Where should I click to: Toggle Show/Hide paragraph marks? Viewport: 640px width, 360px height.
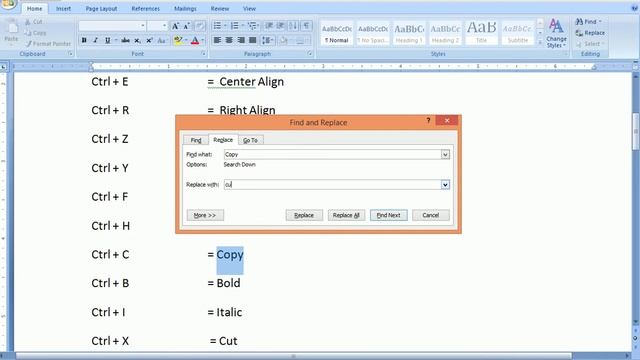pos(306,26)
